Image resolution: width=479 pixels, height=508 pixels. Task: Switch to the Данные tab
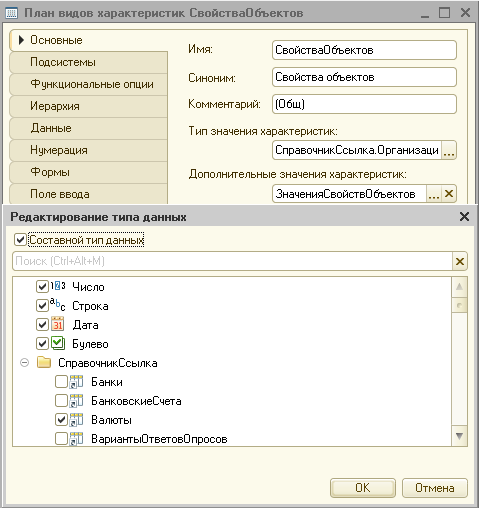pyautogui.click(x=88, y=128)
